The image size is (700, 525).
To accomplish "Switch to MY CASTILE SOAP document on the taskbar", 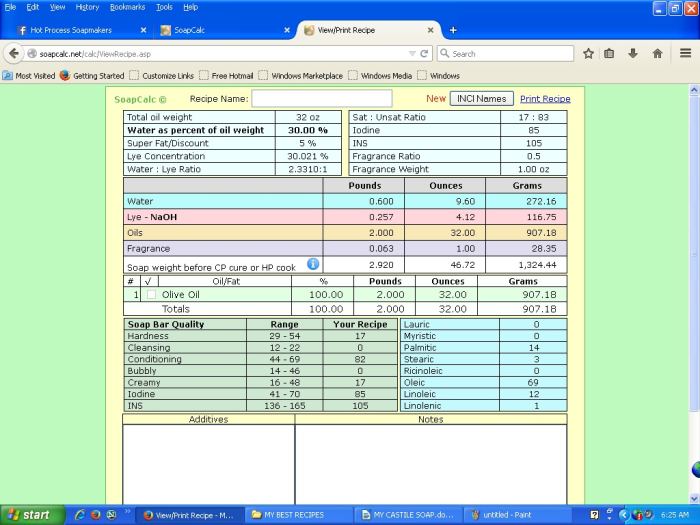I will click(x=408, y=515).
